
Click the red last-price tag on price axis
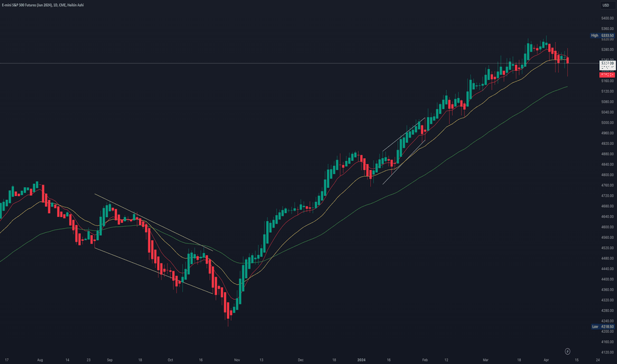(607, 75)
